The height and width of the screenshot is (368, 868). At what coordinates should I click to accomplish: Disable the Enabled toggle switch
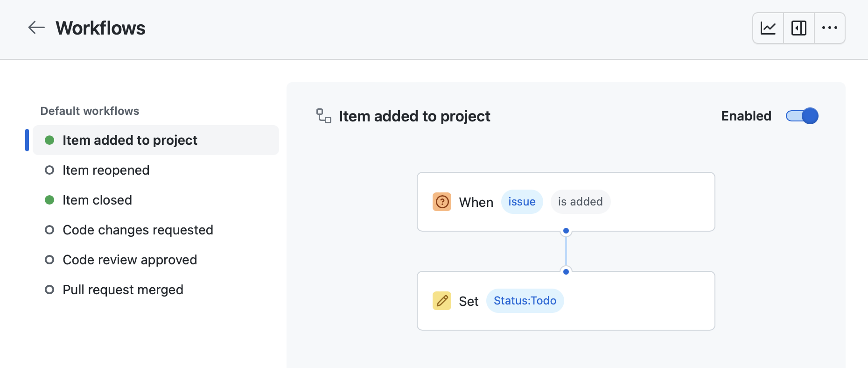802,116
